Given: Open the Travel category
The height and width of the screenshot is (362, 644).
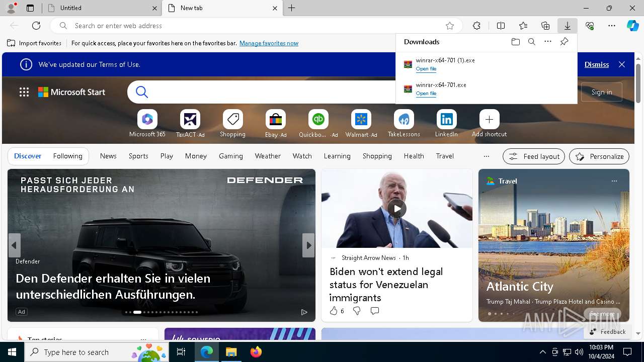Looking at the screenshot, I should 445,156.
